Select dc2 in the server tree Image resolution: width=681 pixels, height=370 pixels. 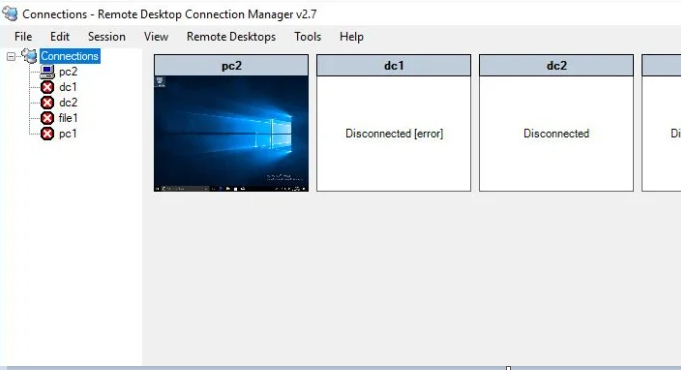(x=68, y=102)
